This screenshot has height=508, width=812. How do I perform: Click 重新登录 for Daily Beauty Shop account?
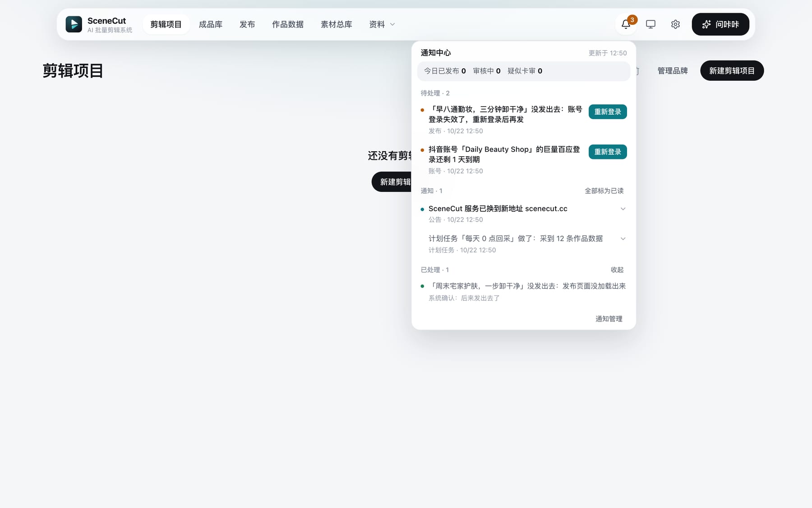click(608, 152)
